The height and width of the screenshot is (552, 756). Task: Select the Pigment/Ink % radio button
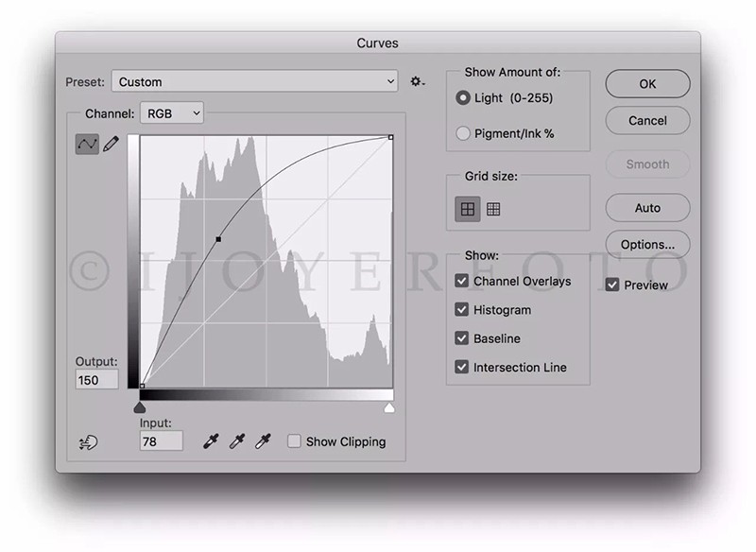pos(463,133)
